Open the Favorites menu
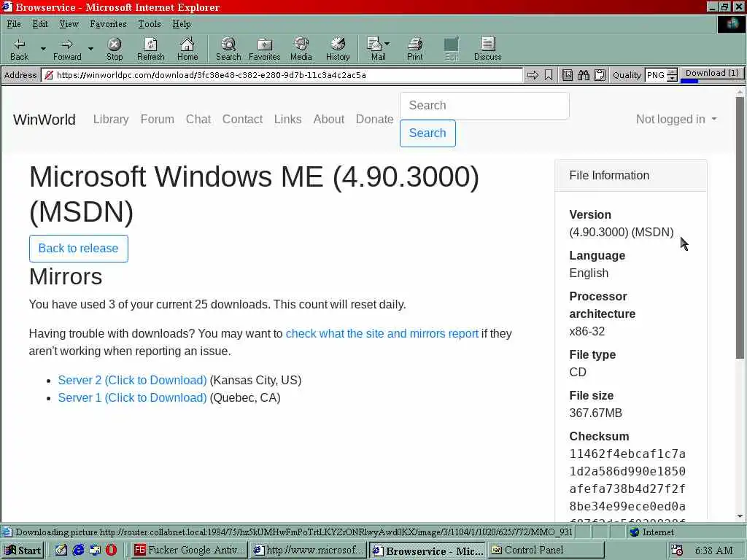 pos(109,24)
